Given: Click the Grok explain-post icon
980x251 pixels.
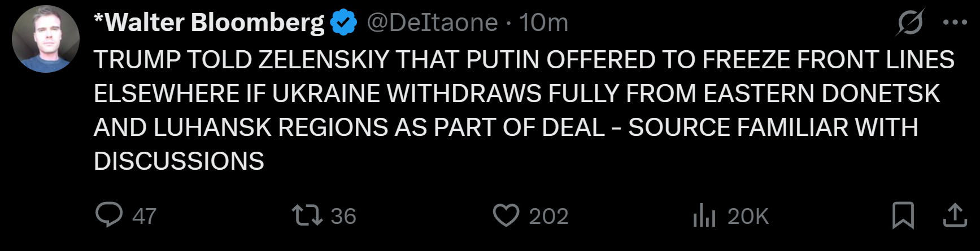Looking at the screenshot, I should (910, 23).
